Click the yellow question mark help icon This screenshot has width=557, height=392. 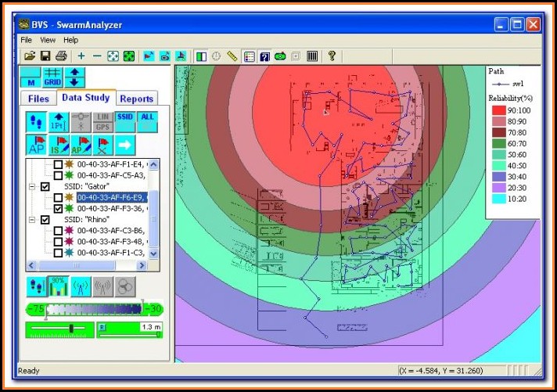[x=332, y=56]
